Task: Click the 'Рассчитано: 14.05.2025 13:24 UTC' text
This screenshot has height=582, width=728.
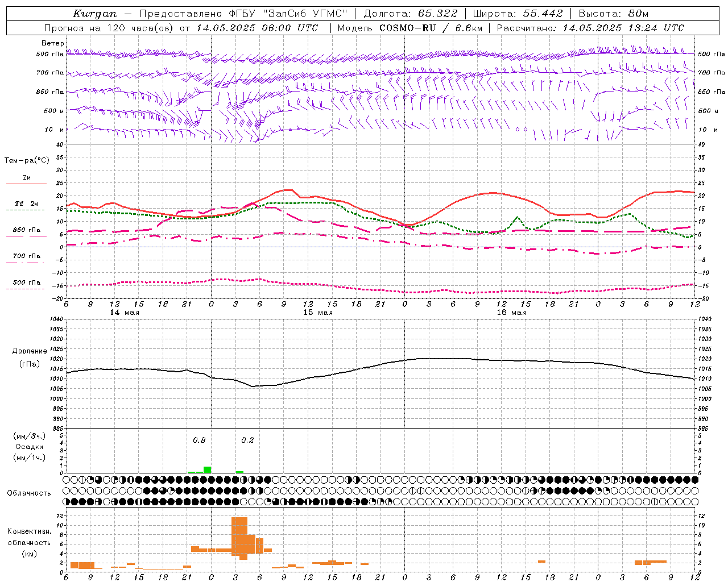Action: [590, 28]
